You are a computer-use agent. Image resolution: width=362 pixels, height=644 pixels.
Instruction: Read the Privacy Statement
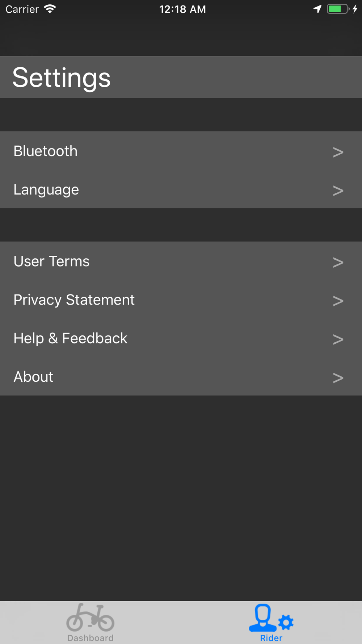(x=74, y=300)
